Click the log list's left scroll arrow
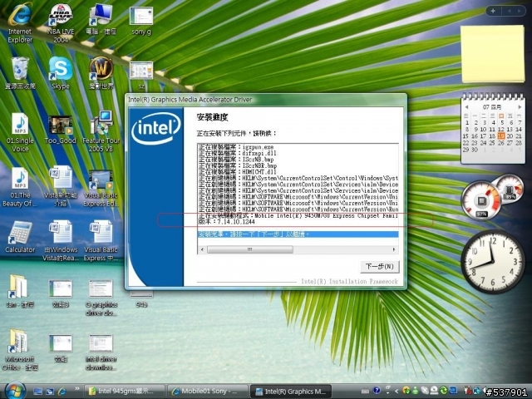This screenshot has width=532, height=399. 202,249
